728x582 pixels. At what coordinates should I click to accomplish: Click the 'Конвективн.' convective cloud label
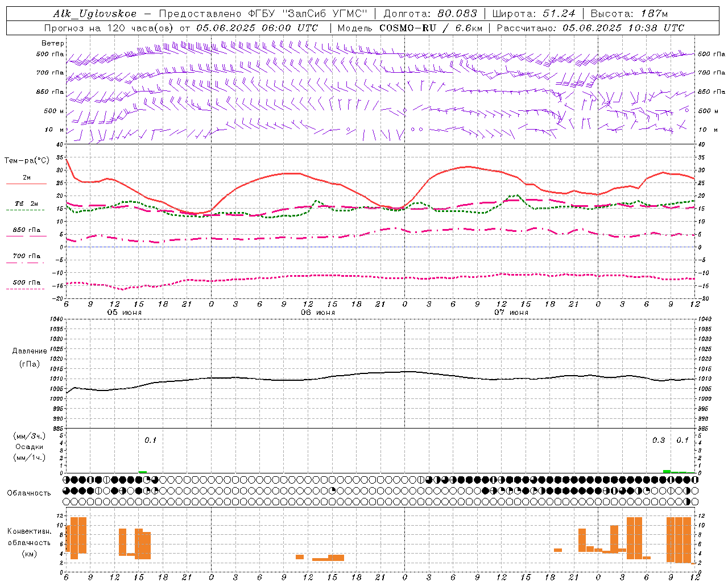pyautogui.click(x=30, y=531)
